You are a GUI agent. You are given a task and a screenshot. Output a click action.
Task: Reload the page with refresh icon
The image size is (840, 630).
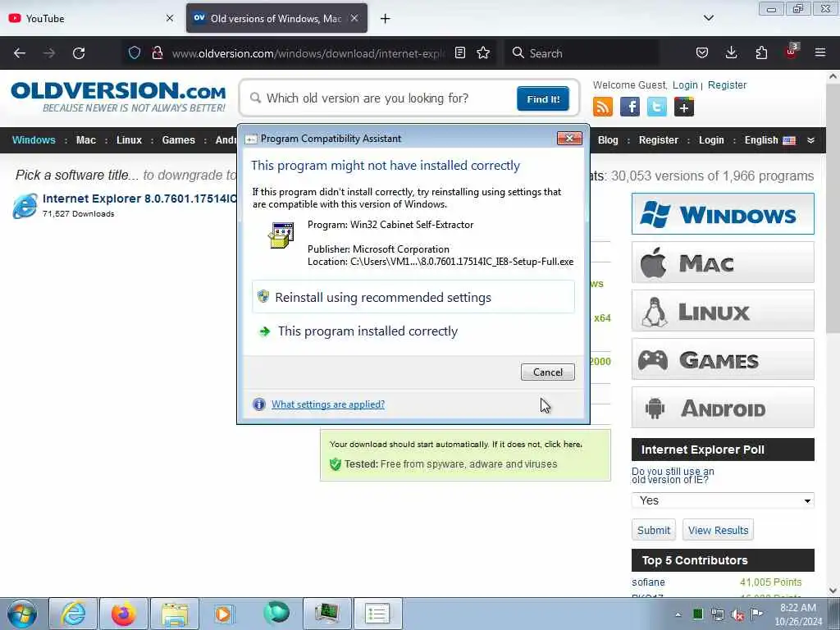tap(79, 53)
